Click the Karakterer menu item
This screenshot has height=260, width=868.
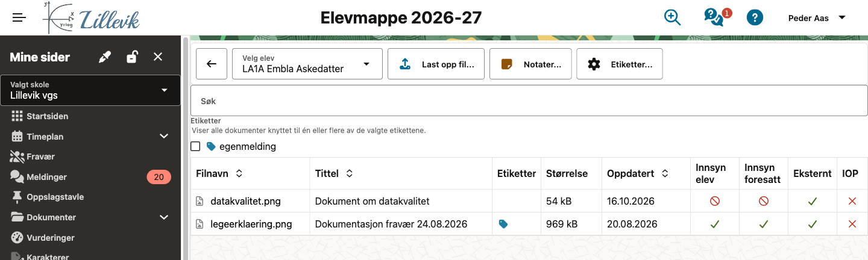point(48,257)
